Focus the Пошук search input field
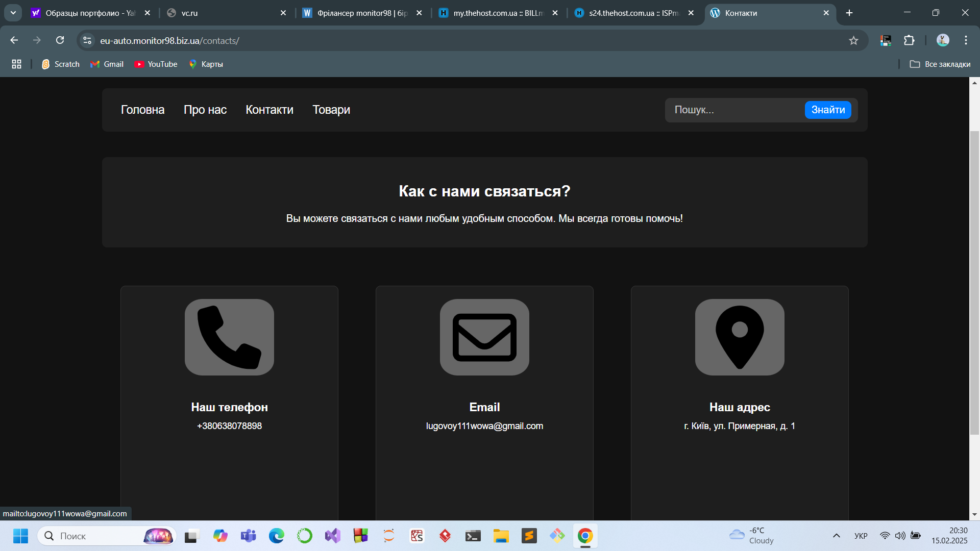Image resolution: width=980 pixels, height=551 pixels. 735,110
